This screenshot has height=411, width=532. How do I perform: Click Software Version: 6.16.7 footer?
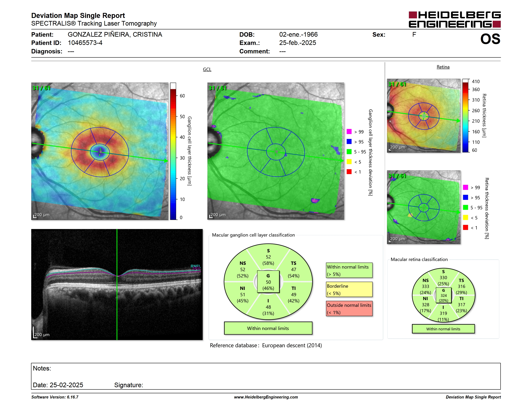point(55,397)
